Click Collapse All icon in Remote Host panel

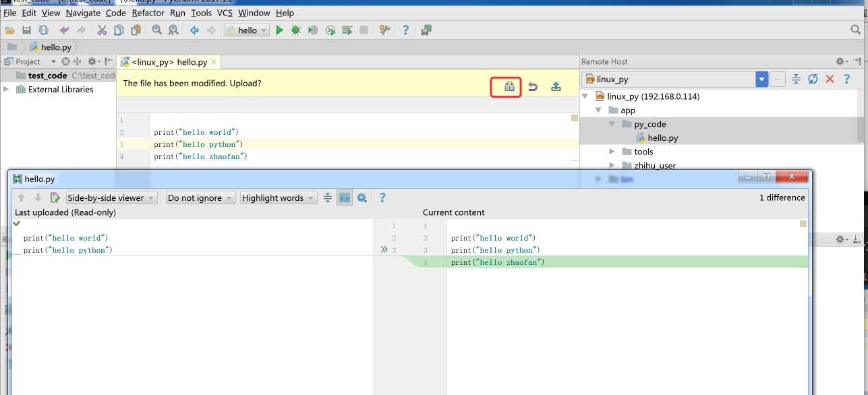(796, 80)
